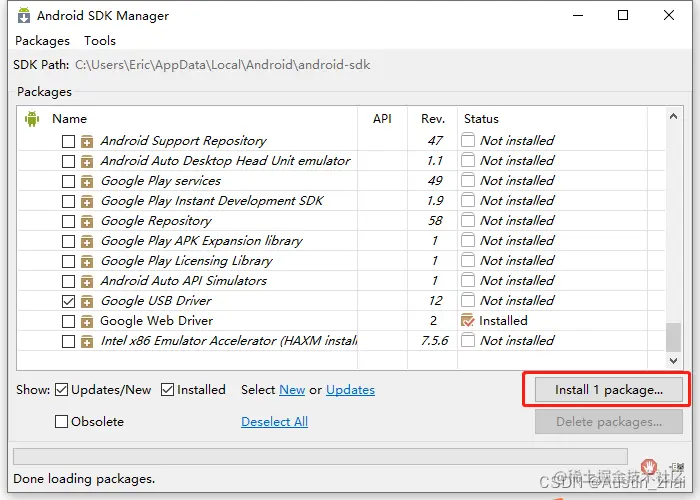Click package icon next to Google USB Driver
700x500 pixels.
pos(87,302)
